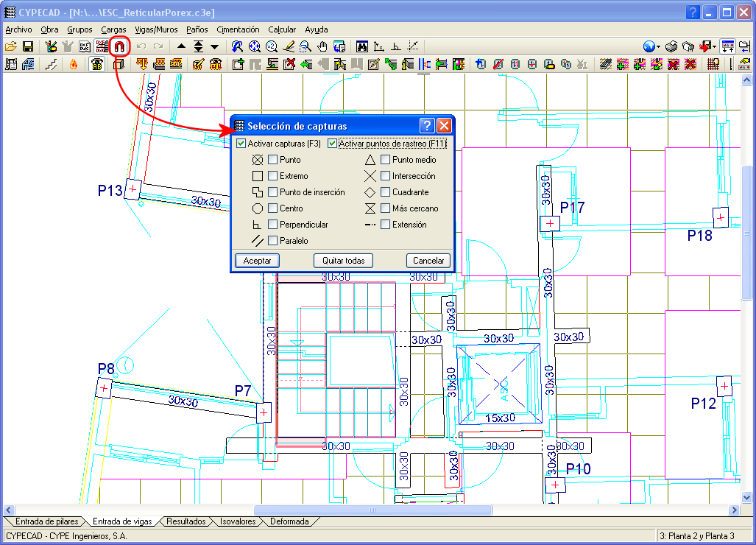Check the Intersección snap option
The width and height of the screenshot is (756, 545).
point(385,176)
